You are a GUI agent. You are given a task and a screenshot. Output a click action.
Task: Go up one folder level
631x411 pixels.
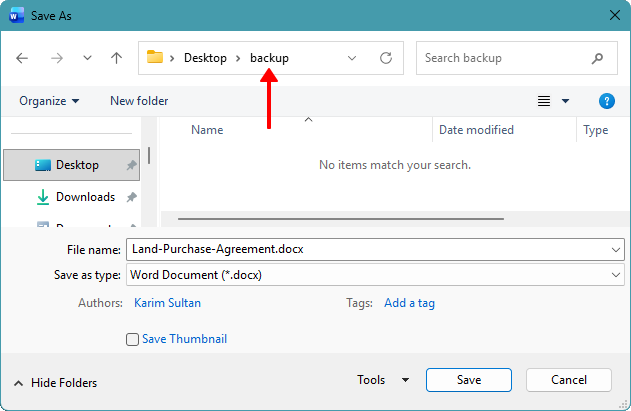(116, 58)
